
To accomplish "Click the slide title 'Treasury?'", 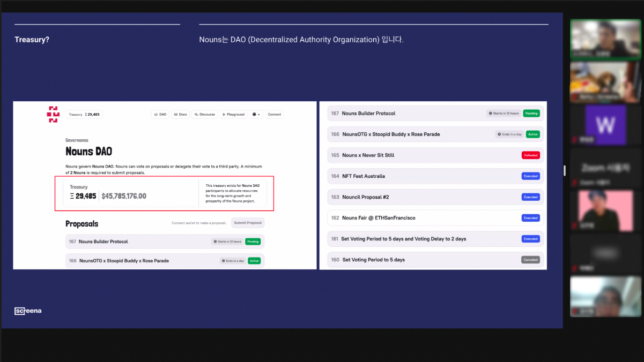I will [32, 40].
